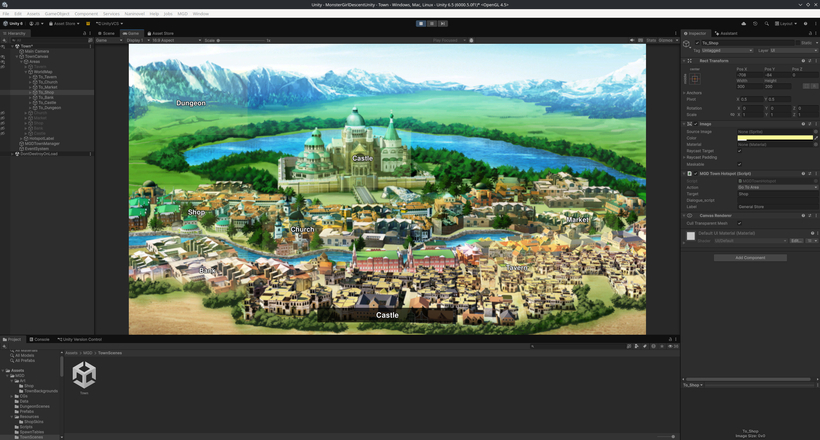The image size is (820, 440).
Task: Open the Component menu
Action: [86, 14]
